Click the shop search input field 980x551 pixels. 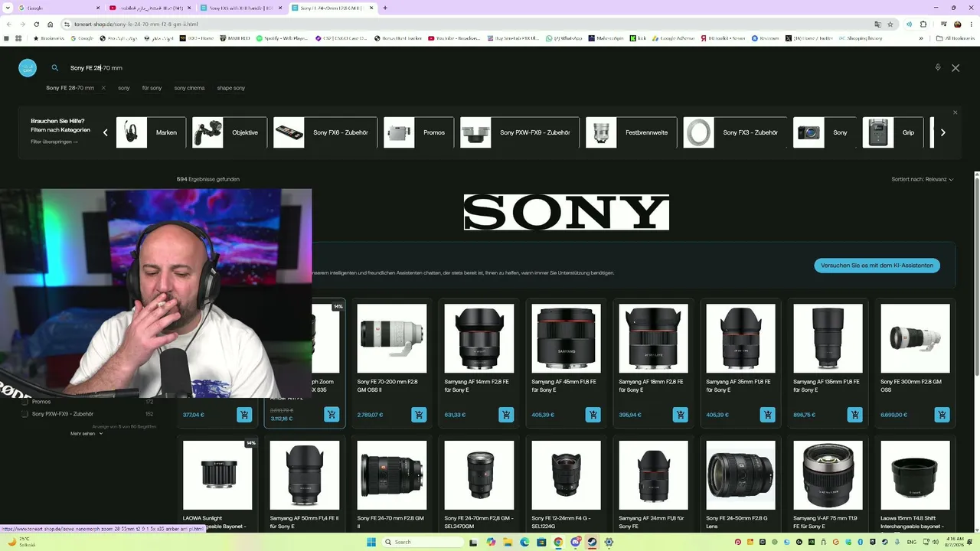(x=490, y=68)
